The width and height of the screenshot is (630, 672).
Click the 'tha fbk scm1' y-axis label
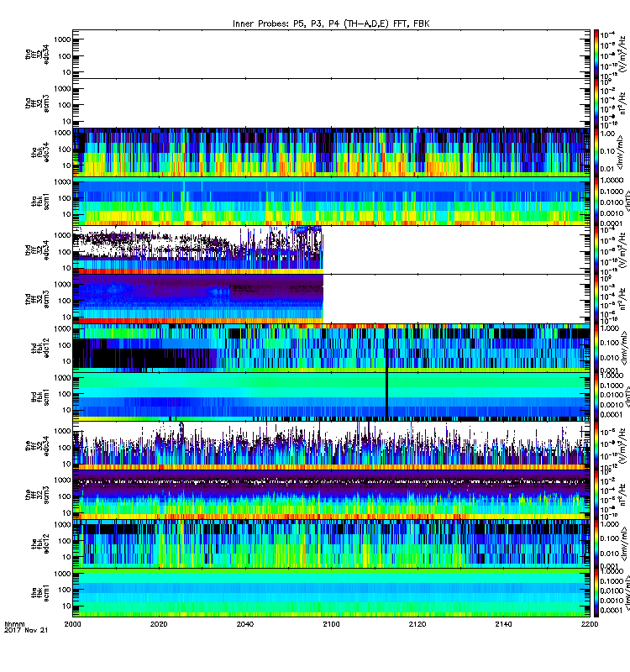[40, 202]
